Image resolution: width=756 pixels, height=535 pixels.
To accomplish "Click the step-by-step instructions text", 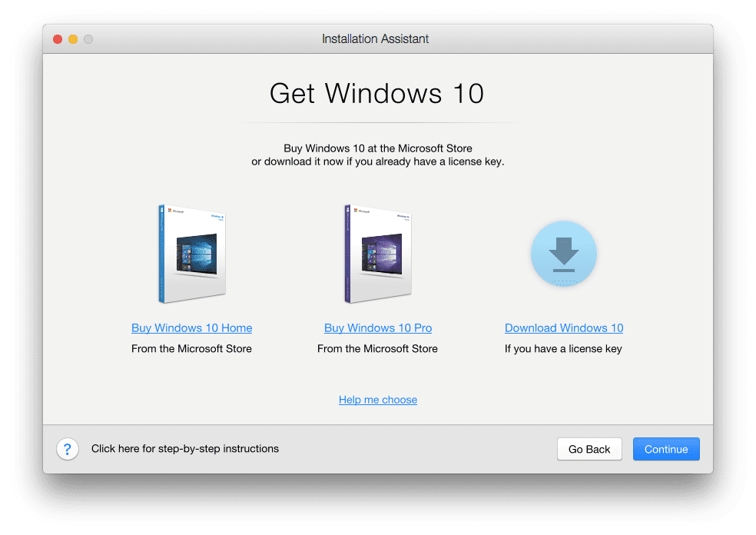I will 184,449.
